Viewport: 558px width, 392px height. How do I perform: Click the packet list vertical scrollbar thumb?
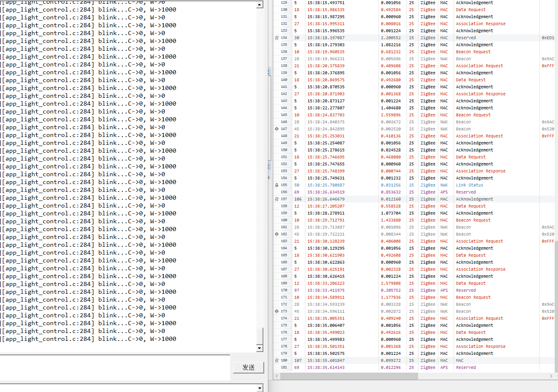[x=556, y=305]
